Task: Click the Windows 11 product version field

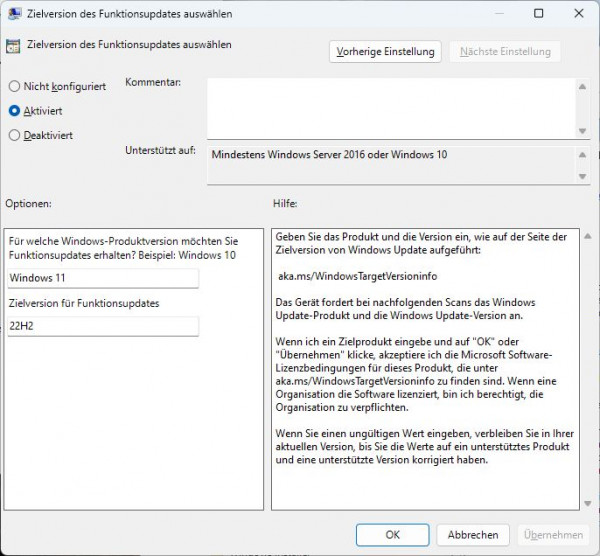Action: pos(103,278)
